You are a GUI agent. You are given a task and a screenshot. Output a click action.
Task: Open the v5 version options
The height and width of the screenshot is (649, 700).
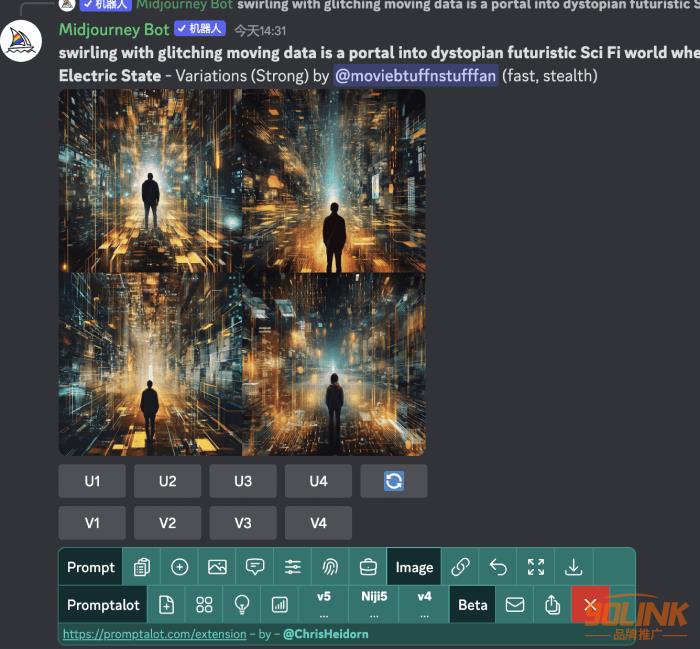pos(324,605)
